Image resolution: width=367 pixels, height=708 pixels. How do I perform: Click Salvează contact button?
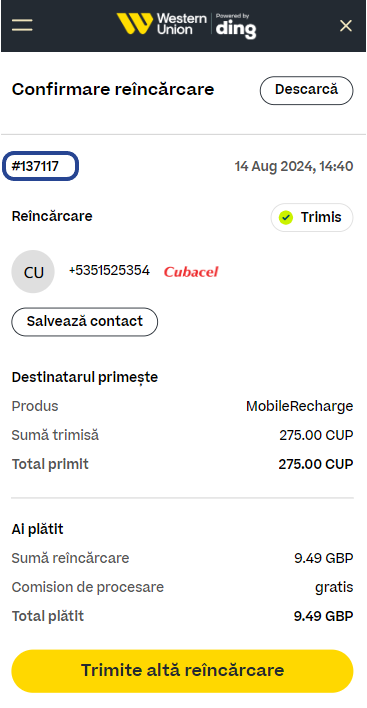tap(84, 321)
